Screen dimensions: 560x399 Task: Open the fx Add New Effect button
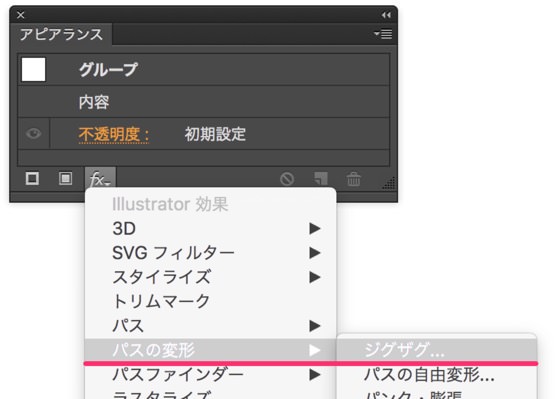tap(100, 178)
